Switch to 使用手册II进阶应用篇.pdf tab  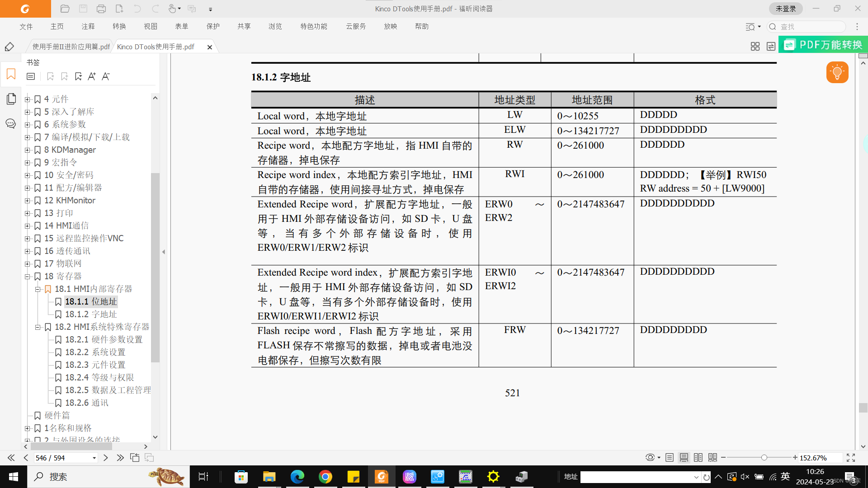71,47
